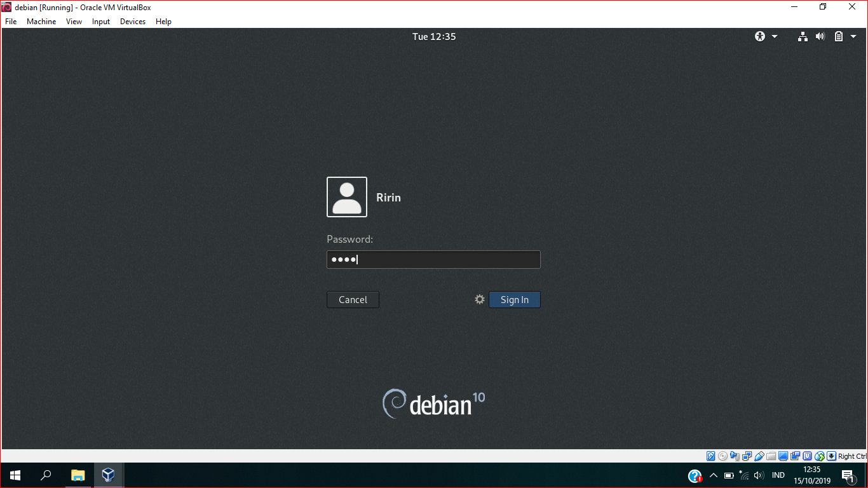The height and width of the screenshot is (488, 868).
Task: Focus the Password input field
Action: (433, 259)
